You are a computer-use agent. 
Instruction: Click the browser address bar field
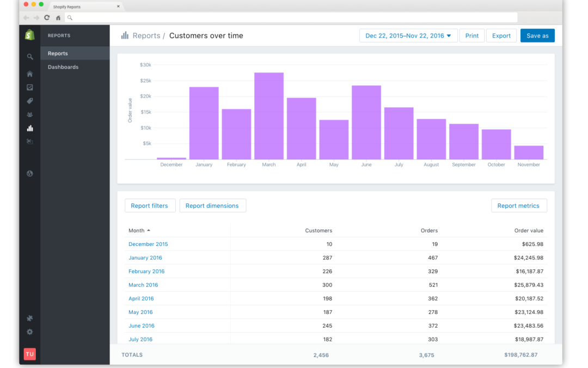pos(292,17)
